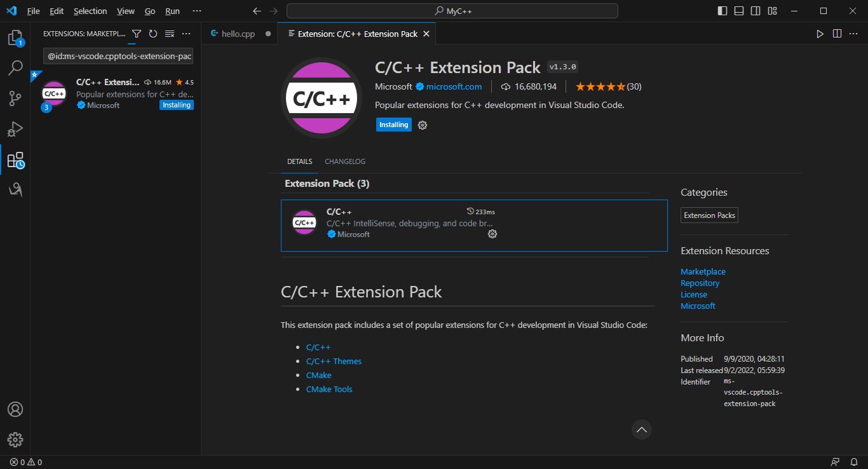868x469 pixels.
Task: Toggle secondary side bar layout icon
Action: tap(756, 11)
